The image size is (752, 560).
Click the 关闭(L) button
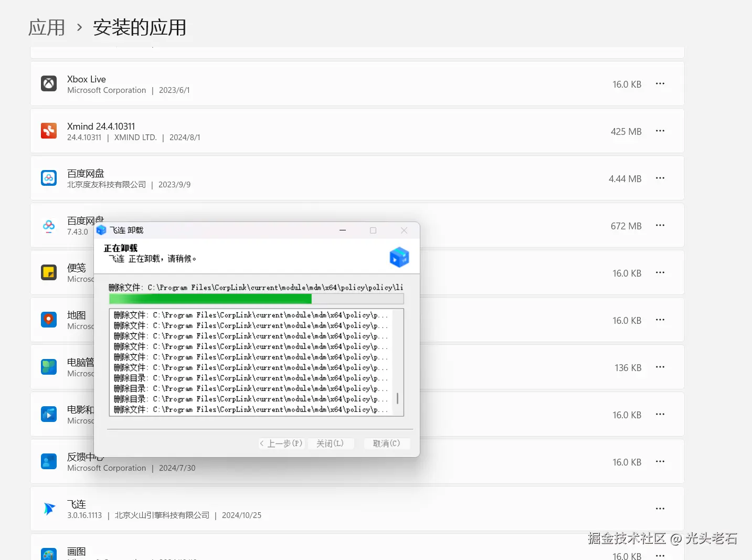(330, 443)
